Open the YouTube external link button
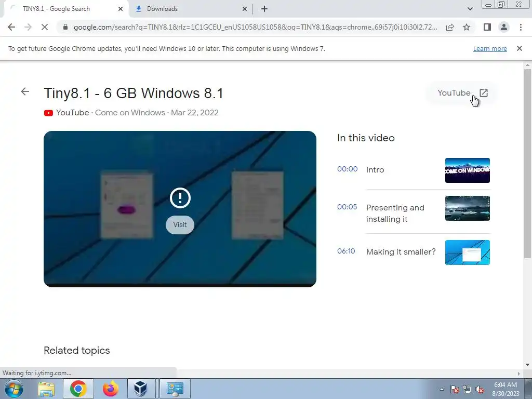 click(462, 93)
